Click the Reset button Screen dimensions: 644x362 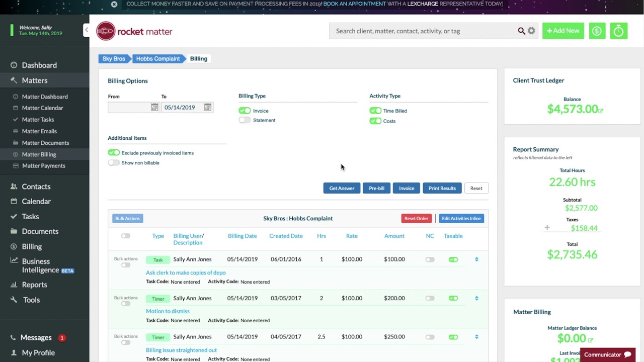(x=476, y=188)
